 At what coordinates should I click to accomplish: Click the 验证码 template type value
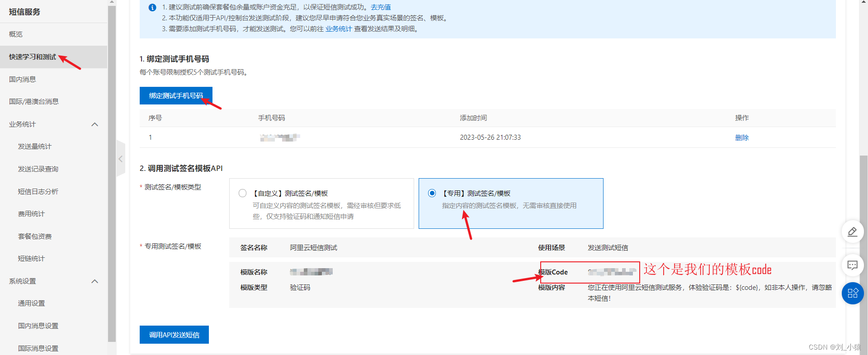(300, 288)
